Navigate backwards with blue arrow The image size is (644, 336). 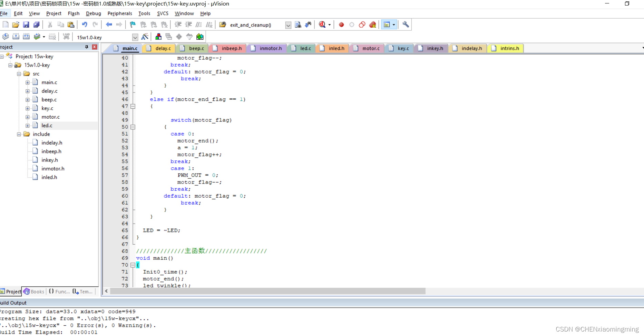point(109,24)
